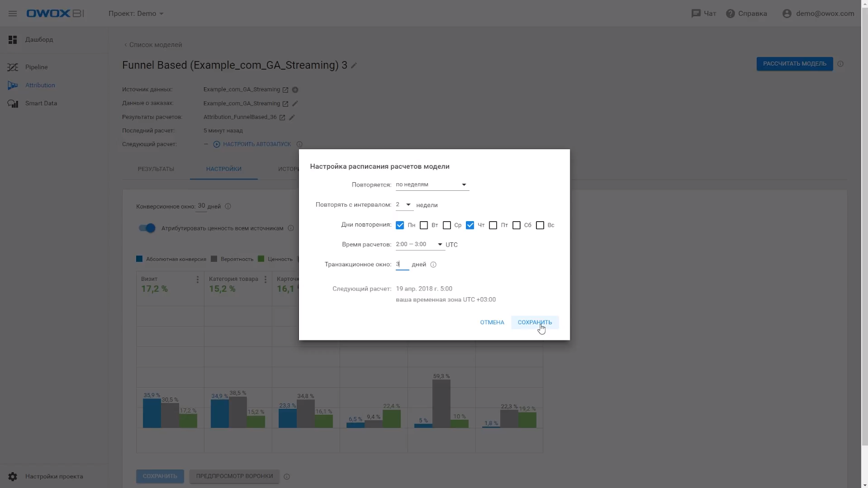The width and height of the screenshot is (868, 488).
Task: Click the demo@owox.com account icon
Action: pyautogui.click(x=787, y=14)
